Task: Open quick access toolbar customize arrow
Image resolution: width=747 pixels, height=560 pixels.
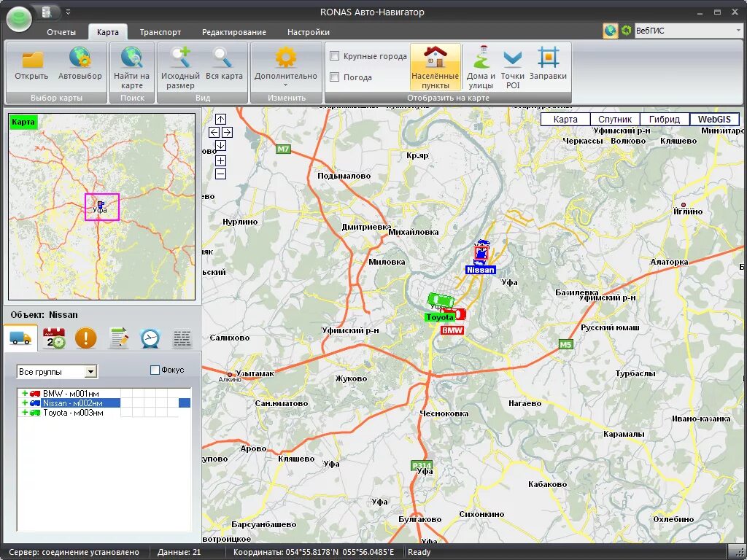Action: tap(68, 12)
